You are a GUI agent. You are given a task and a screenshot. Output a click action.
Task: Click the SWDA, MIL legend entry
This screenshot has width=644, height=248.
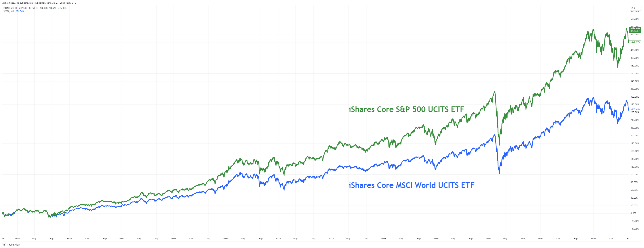[x=9, y=11]
